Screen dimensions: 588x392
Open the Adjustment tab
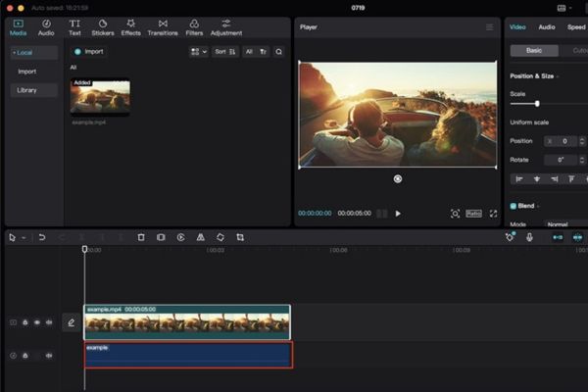[225, 27]
